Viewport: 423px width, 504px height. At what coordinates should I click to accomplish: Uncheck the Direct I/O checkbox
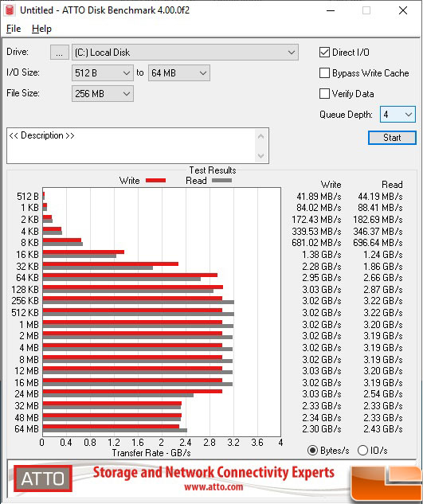click(324, 53)
